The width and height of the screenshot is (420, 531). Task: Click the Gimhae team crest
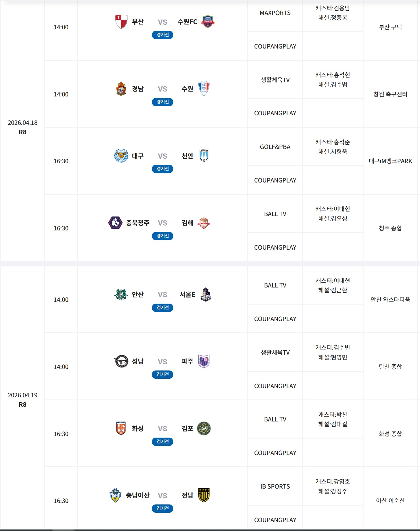click(x=204, y=223)
